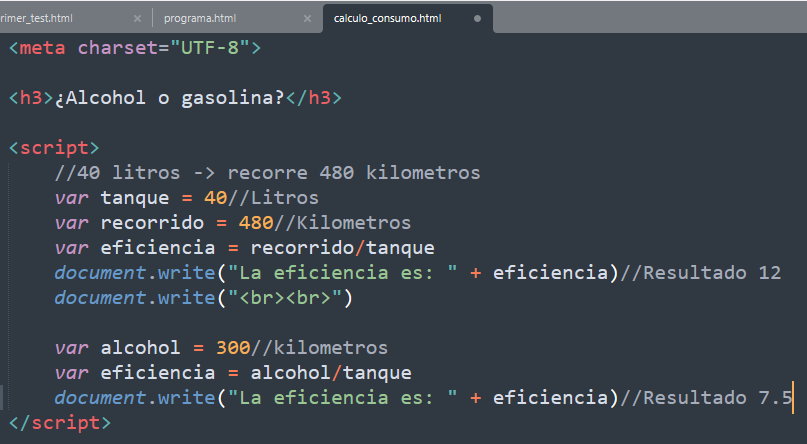This screenshot has height=444, width=807.
Task: Click the "alcohol/tanque" expression
Action: pyautogui.click(x=331, y=372)
